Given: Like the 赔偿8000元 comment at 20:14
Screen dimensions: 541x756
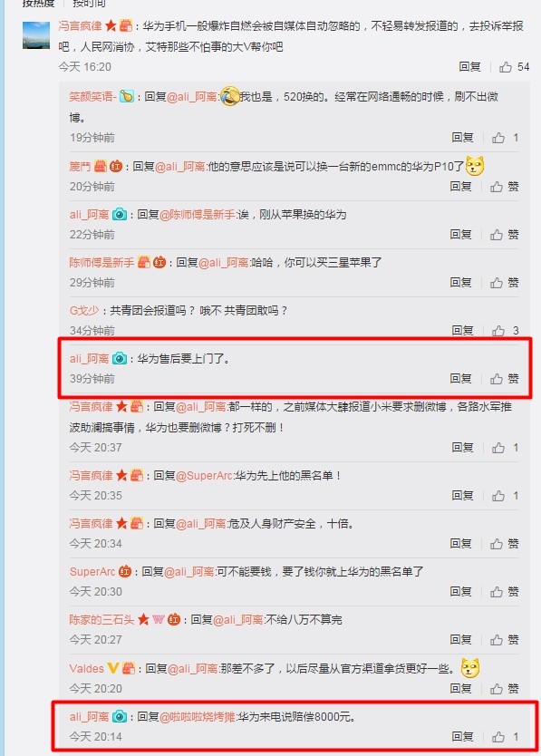Looking at the screenshot, I should point(498,737).
